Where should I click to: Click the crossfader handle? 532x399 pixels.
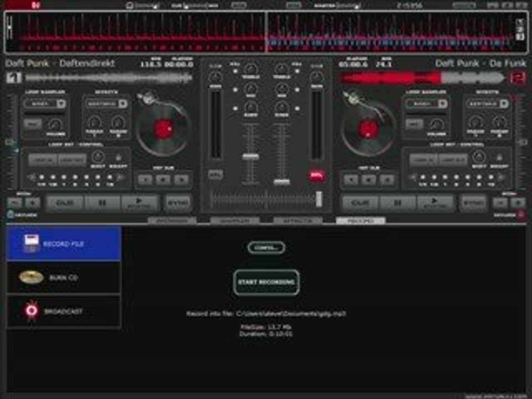[x=319, y=199]
